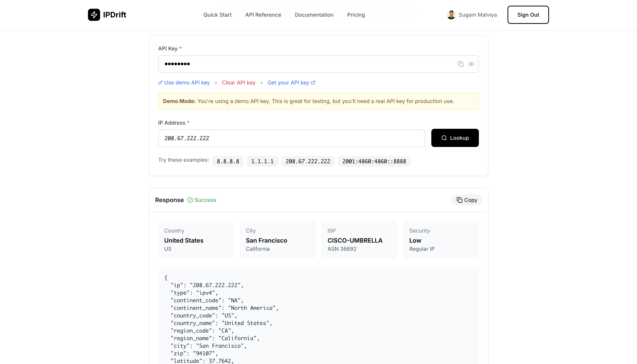
Task: Pick the 2001:4860:4860::8888 IPv6 example
Action: coord(374,161)
